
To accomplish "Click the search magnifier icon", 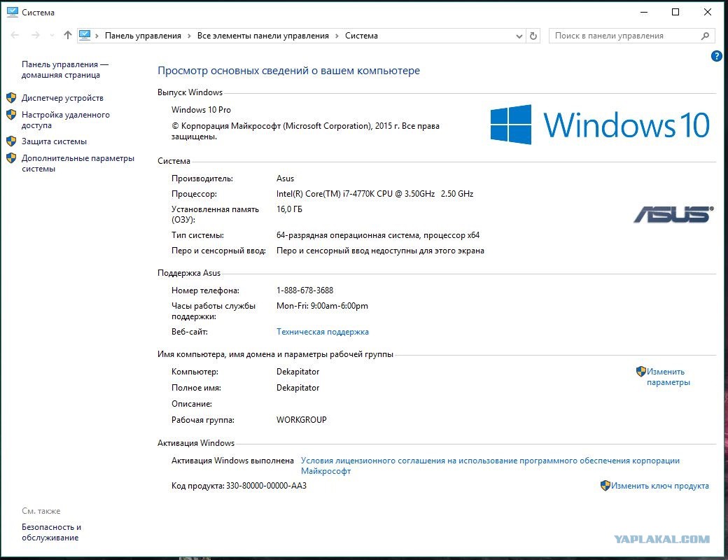I will 706,36.
